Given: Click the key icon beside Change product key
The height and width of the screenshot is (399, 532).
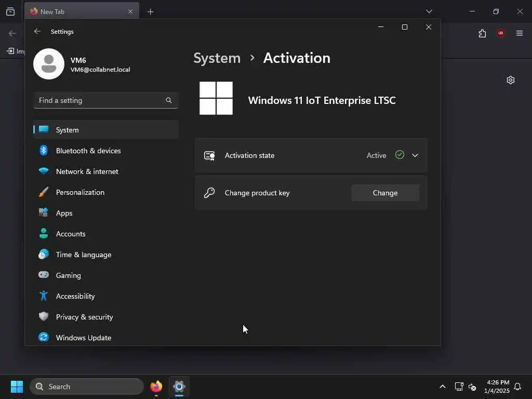Looking at the screenshot, I should [209, 193].
